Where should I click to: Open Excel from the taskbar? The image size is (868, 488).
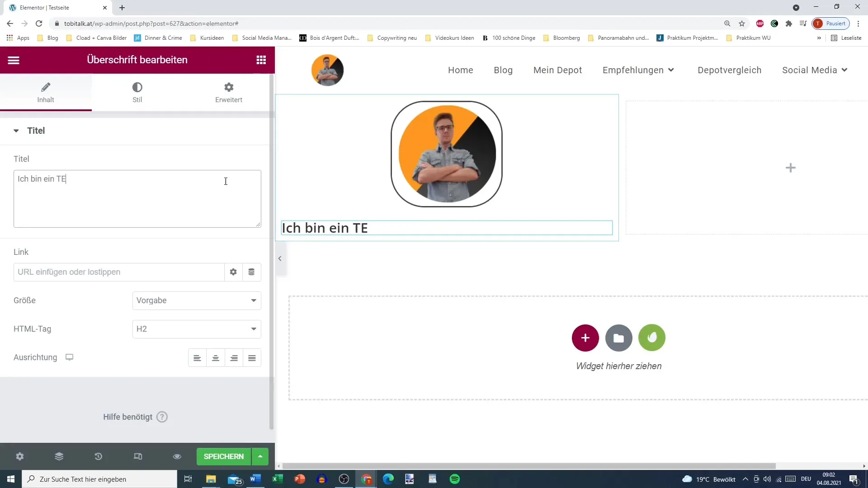pyautogui.click(x=278, y=479)
